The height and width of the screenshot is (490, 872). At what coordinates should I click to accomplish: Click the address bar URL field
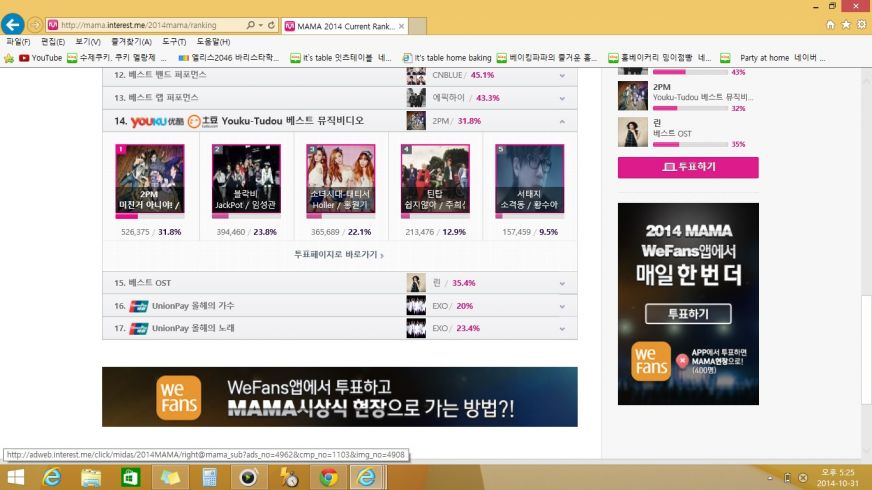click(147, 25)
